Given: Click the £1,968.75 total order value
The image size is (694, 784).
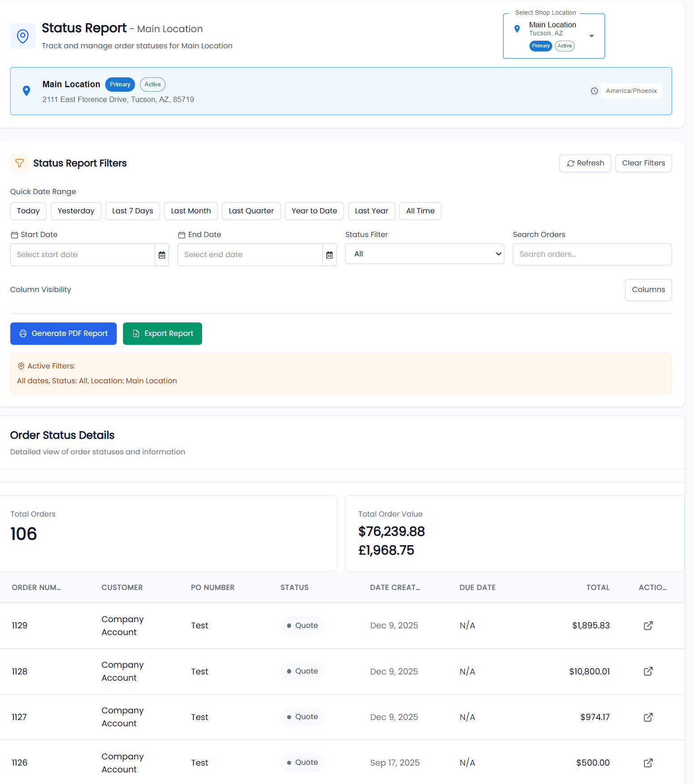Looking at the screenshot, I should click(386, 551).
